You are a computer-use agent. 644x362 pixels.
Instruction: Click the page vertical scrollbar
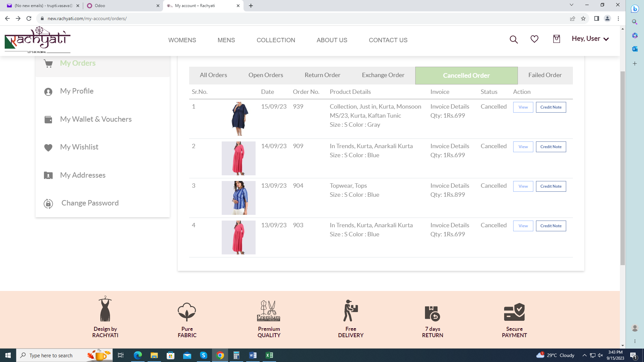[623, 168]
